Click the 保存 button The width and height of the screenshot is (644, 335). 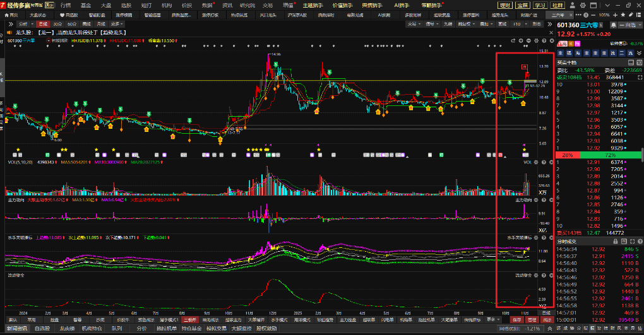pyautogui.click(x=518, y=320)
